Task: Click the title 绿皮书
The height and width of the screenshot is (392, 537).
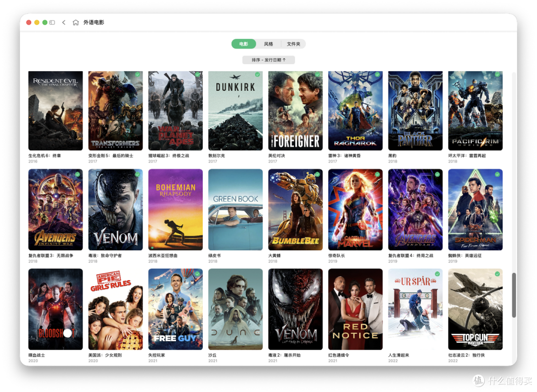Action: pos(214,255)
